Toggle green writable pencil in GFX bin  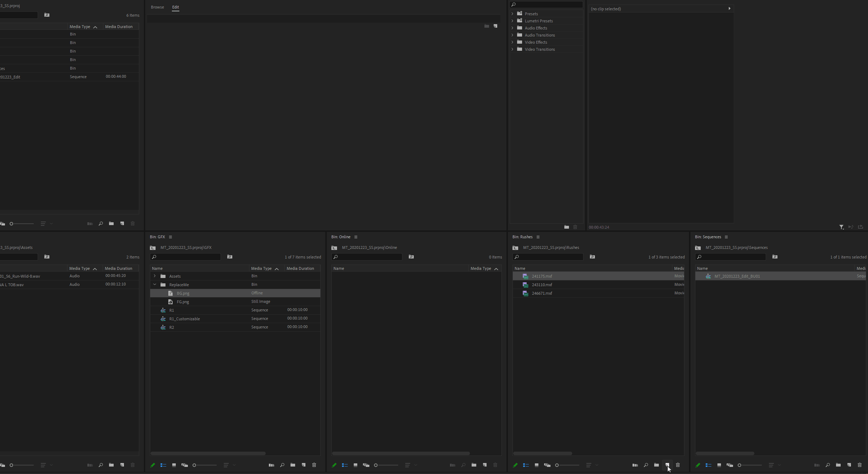153,465
